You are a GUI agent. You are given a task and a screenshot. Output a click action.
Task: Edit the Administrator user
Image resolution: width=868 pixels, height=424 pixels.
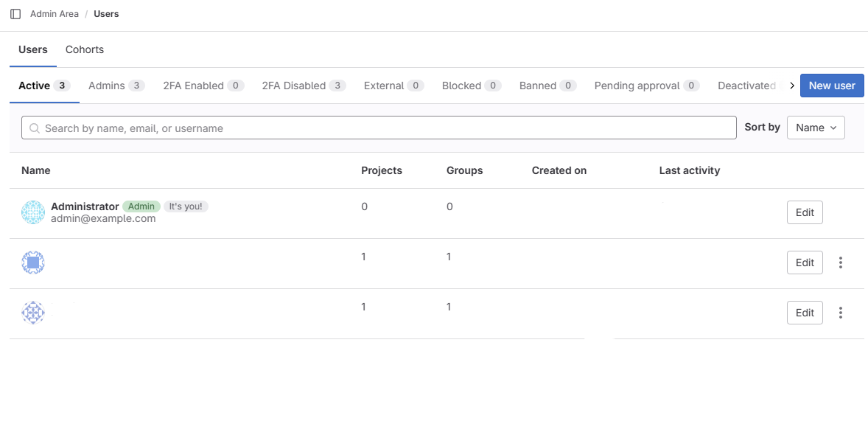pos(805,212)
